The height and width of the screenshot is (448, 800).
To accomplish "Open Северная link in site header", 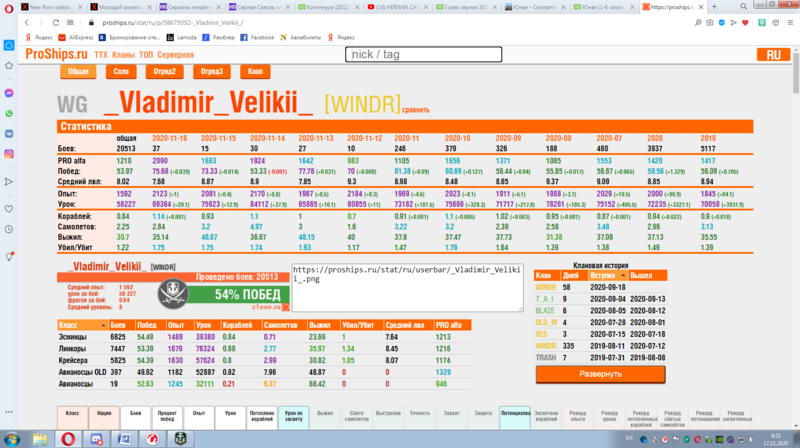I will coord(176,55).
